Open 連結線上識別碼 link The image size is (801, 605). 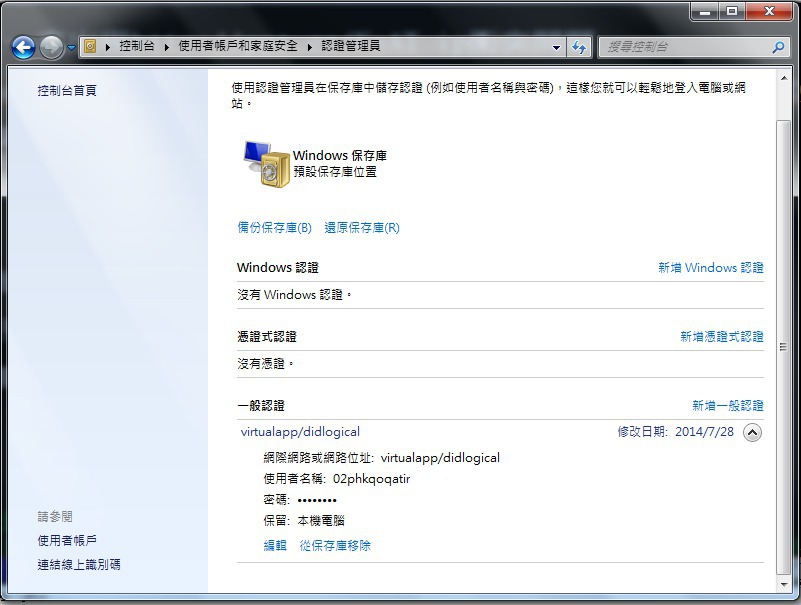79,565
